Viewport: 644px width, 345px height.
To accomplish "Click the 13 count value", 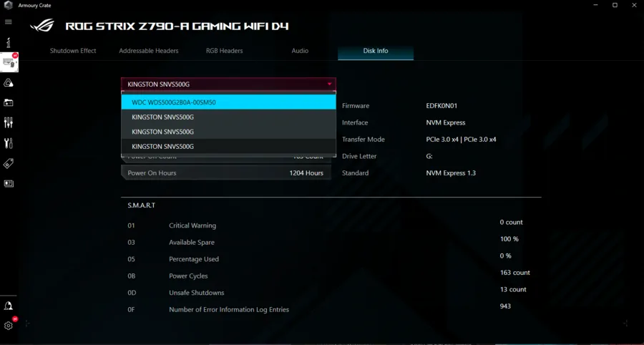I will 513,290.
